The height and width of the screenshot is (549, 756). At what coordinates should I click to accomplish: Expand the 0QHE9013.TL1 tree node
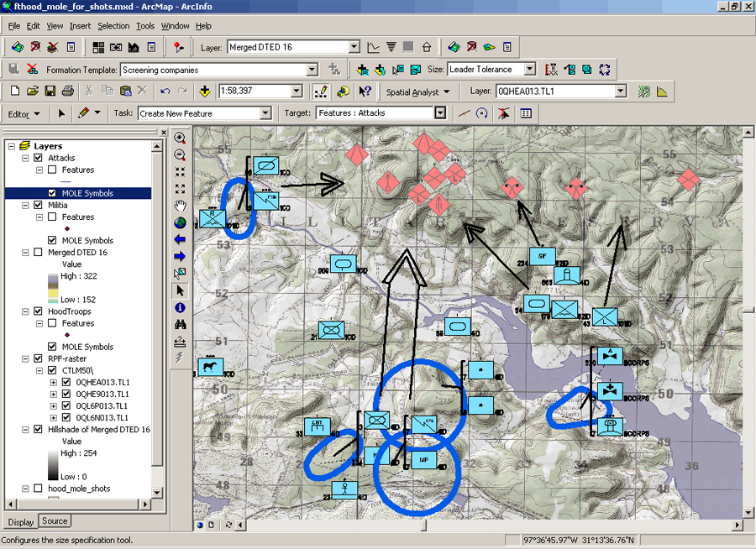[x=53, y=395]
